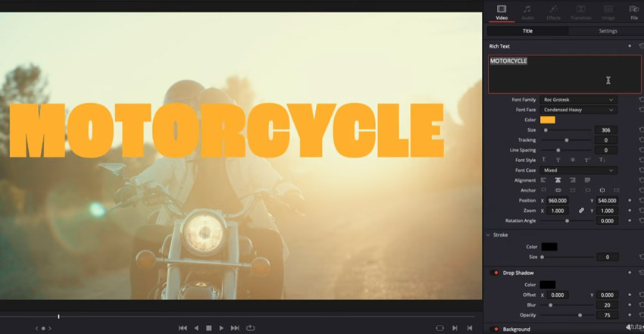The height and width of the screenshot is (334, 644).
Task: Open the Font Family dropdown
Action: [x=578, y=100]
